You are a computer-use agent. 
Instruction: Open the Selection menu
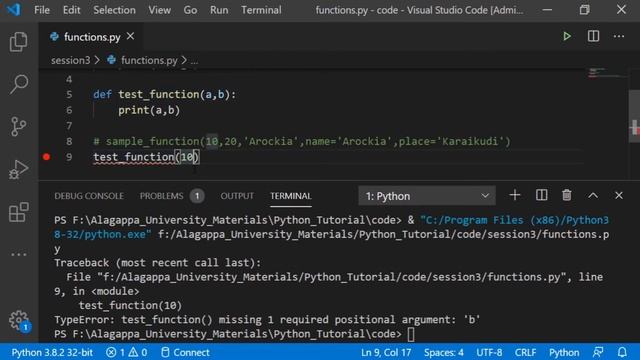click(x=114, y=10)
